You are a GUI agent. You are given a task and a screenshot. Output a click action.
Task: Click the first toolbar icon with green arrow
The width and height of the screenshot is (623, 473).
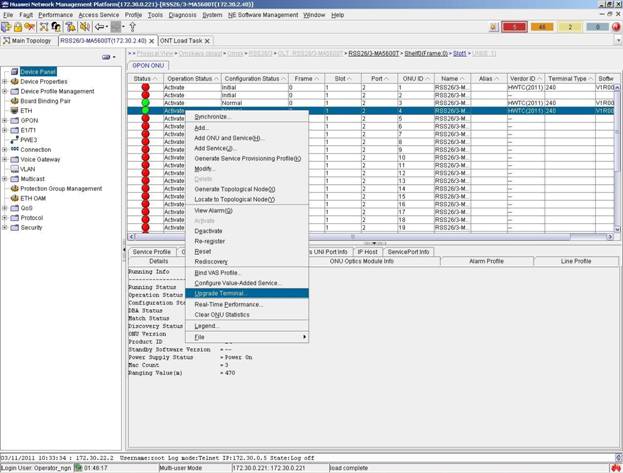[6, 27]
